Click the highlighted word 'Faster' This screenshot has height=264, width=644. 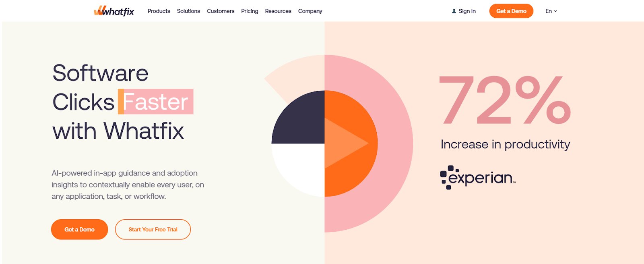tap(155, 102)
